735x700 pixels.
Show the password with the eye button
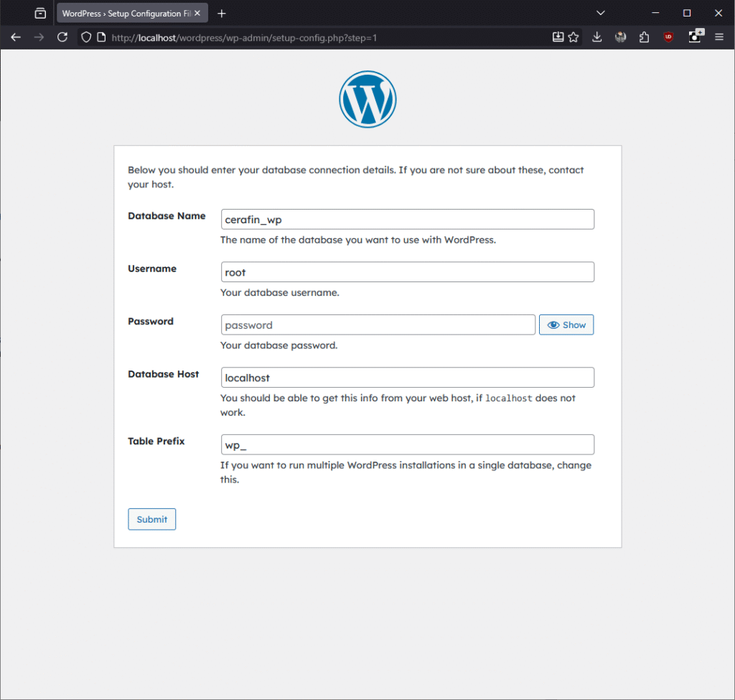tap(566, 325)
